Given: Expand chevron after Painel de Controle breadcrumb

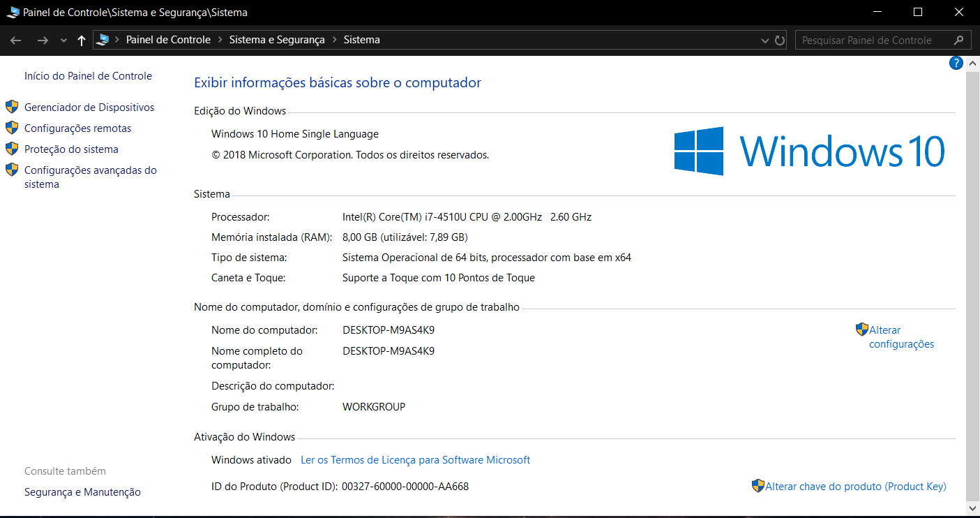Looking at the screenshot, I should [220, 40].
